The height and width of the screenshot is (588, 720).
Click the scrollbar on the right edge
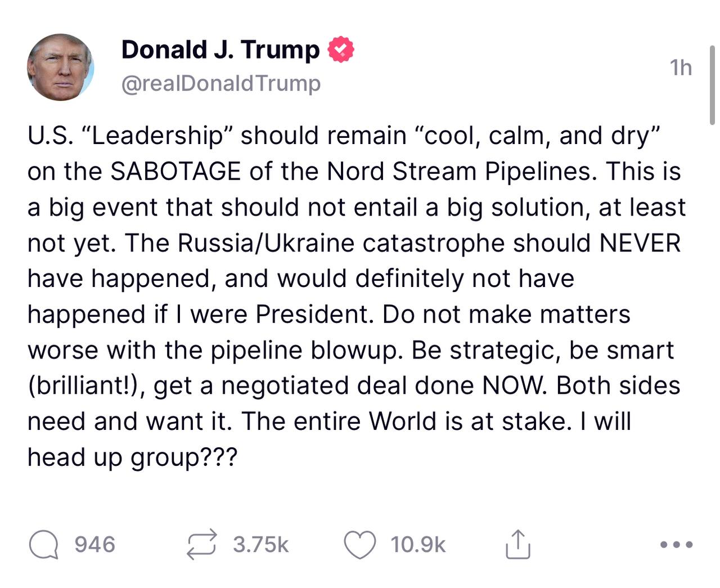pos(712,84)
